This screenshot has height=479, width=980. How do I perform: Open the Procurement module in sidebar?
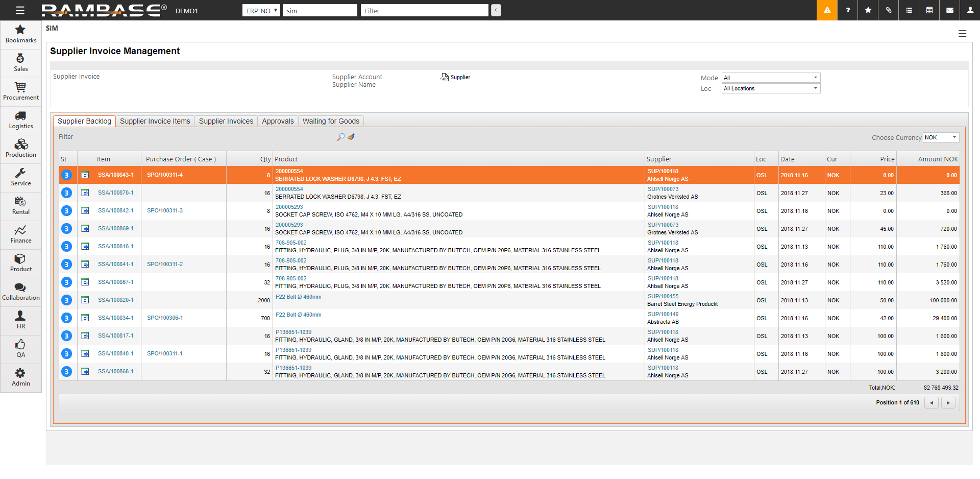tap(20, 91)
